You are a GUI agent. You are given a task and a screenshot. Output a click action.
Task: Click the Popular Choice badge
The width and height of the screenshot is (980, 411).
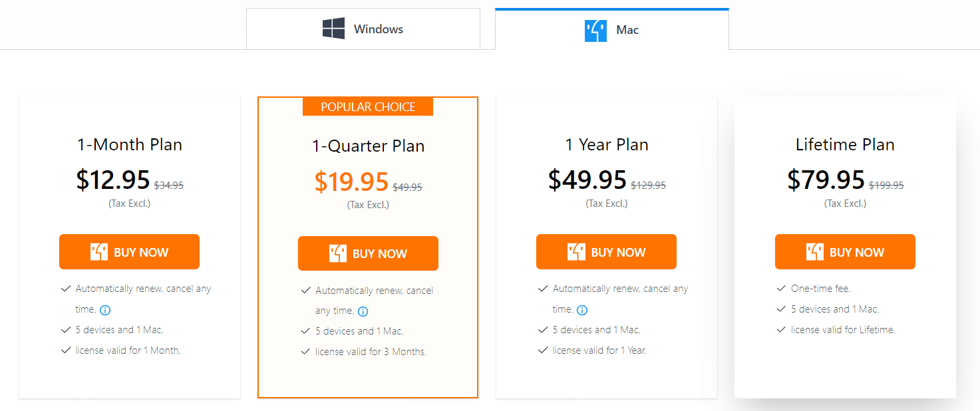[368, 107]
